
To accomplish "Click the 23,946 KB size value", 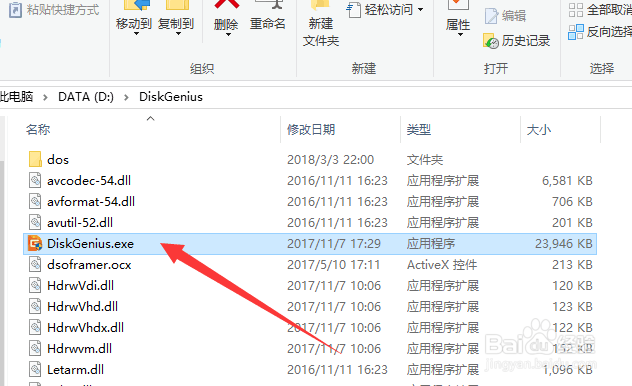I will tap(564, 243).
